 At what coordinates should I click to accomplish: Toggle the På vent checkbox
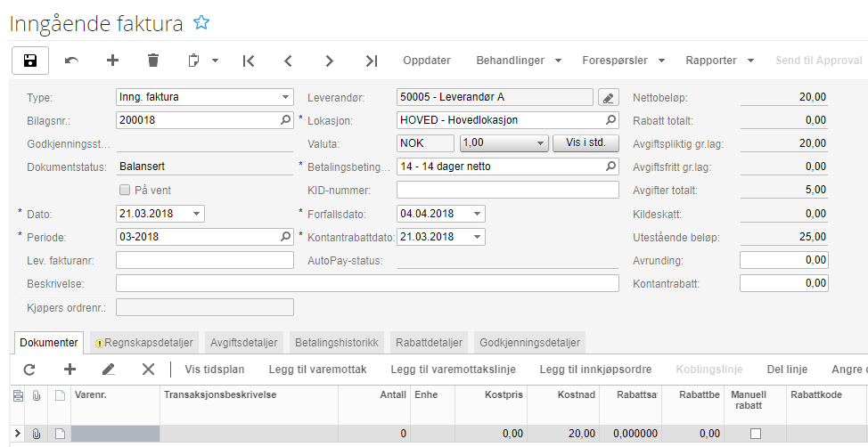coord(125,190)
